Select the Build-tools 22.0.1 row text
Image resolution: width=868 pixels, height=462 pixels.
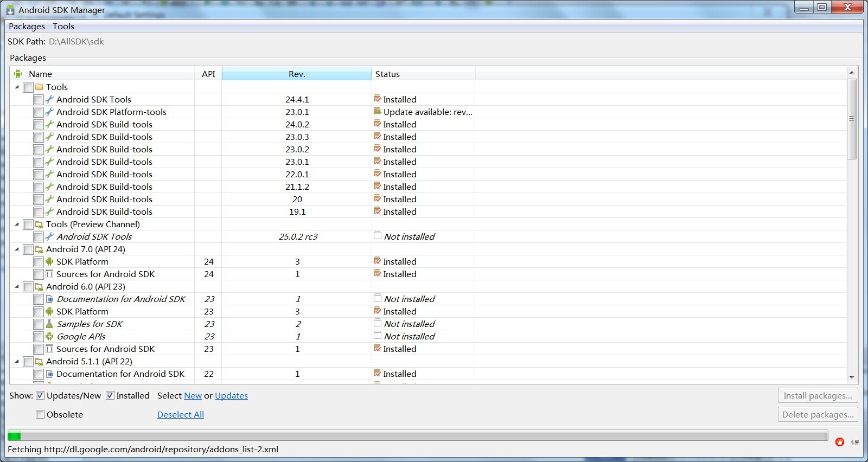(104, 174)
